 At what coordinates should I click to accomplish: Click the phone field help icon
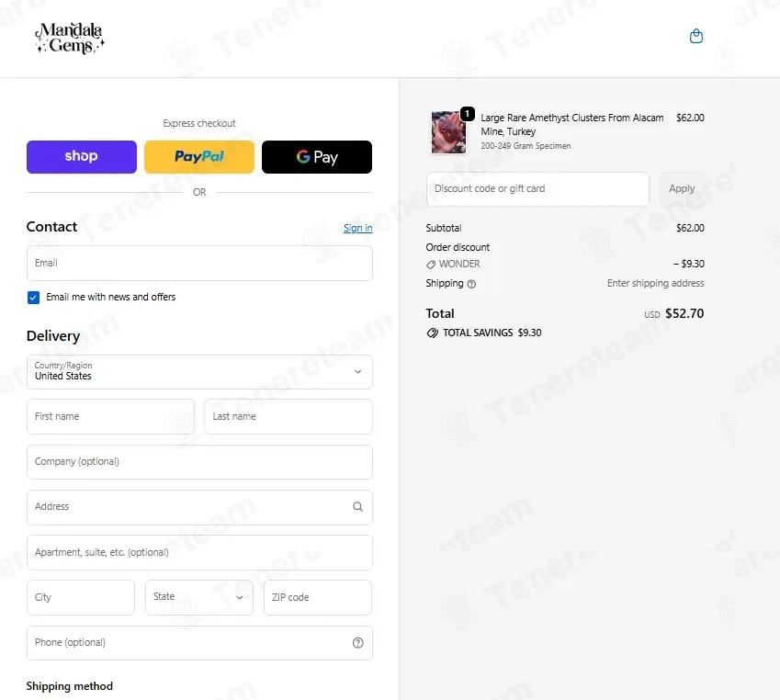pos(357,643)
